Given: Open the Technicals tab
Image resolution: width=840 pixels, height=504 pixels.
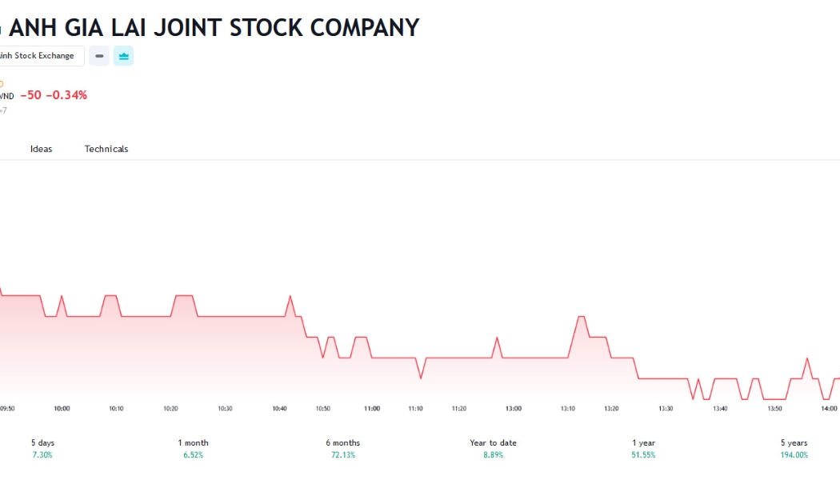Looking at the screenshot, I should point(106,149).
